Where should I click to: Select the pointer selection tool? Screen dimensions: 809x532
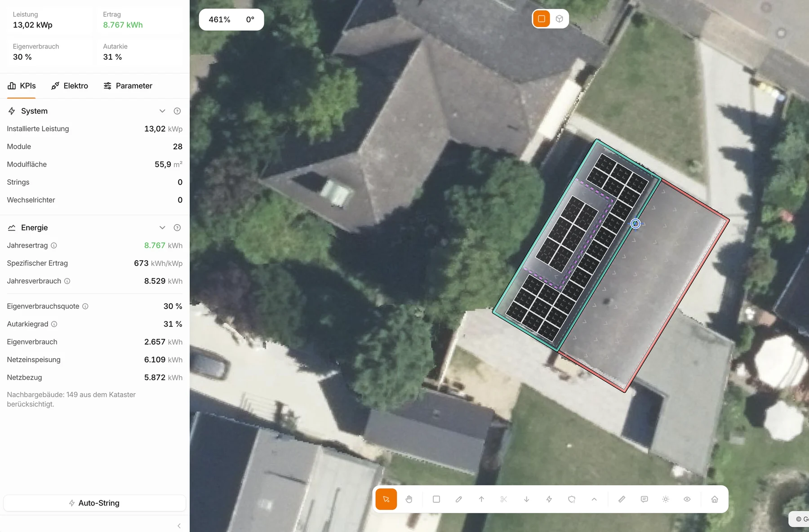coord(386,499)
